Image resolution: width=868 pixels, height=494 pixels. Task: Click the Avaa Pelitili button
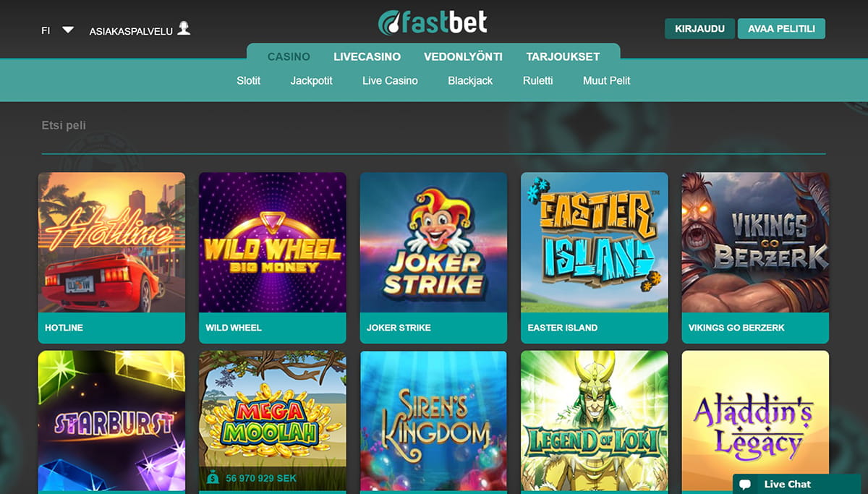tap(781, 29)
